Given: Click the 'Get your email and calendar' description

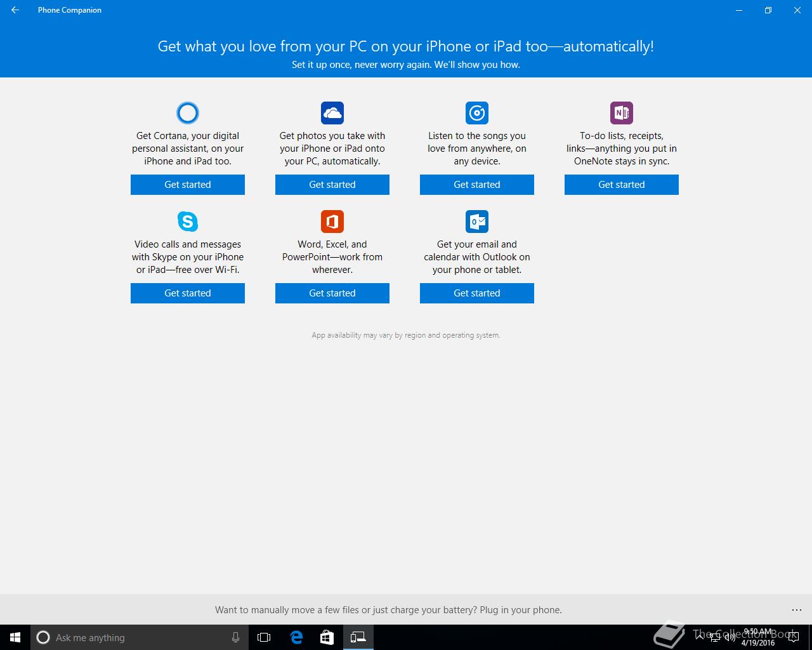Looking at the screenshot, I should (477, 257).
